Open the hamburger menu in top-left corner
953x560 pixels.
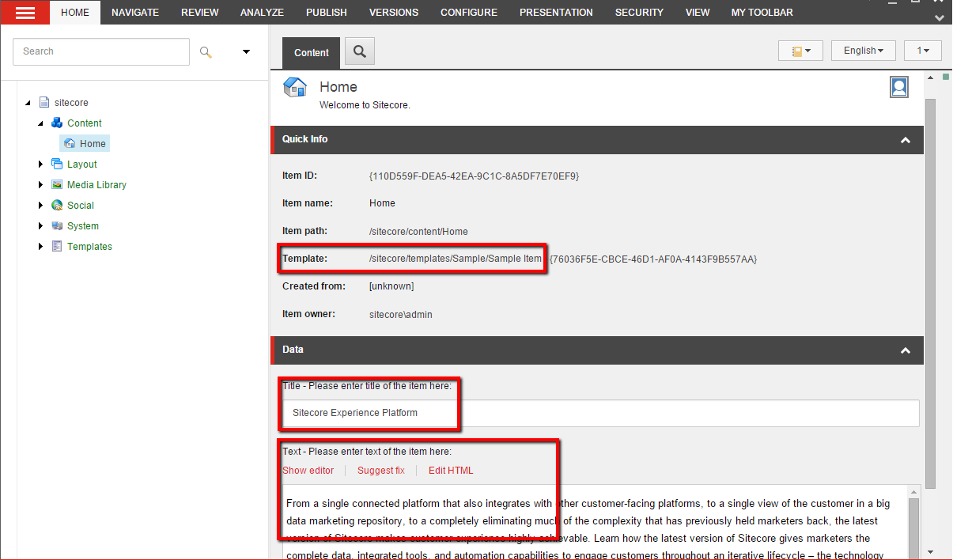coord(25,12)
